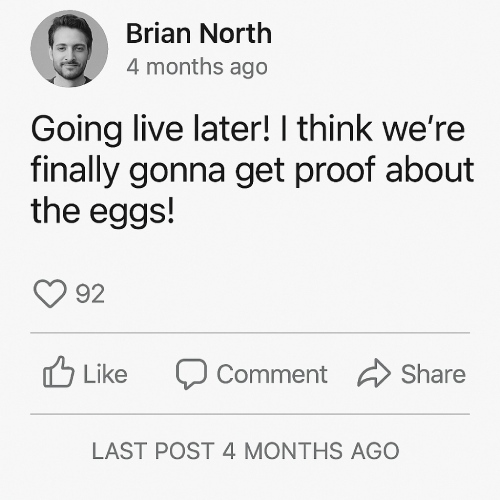Click the word "gonna" in the post
Viewport: 500px width, 500px height.
pos(177,173)
